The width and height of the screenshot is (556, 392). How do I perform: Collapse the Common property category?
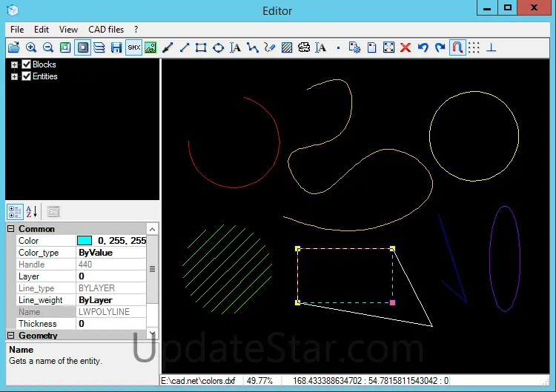[x=11, y=229]
